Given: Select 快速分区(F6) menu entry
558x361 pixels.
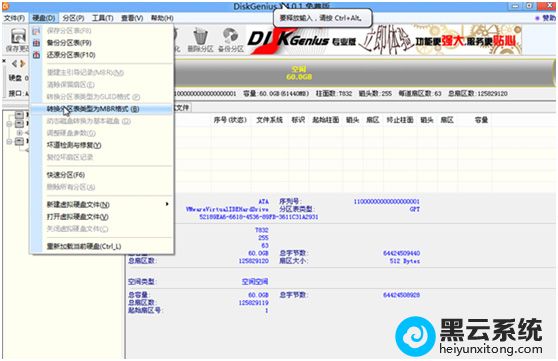Looking at the screenshot, I should pos(102,175).
